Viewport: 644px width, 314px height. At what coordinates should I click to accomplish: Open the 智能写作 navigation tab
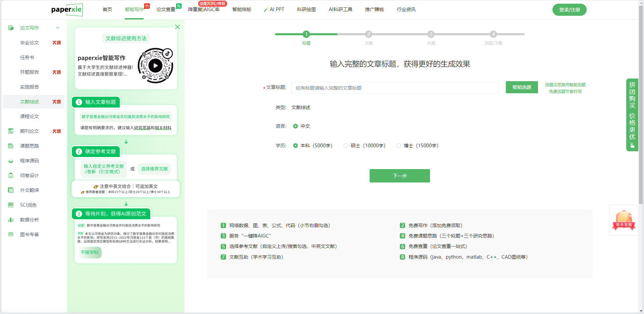click(134, 9)
